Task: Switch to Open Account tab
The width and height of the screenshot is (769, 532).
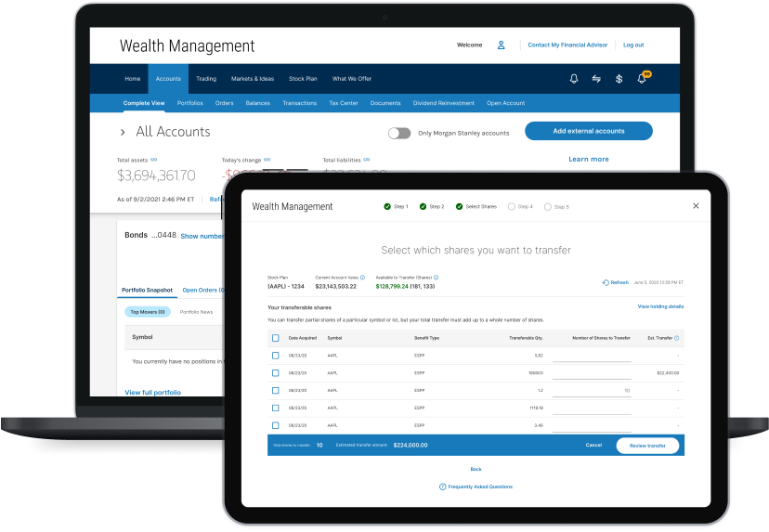Action: [505, 103]
